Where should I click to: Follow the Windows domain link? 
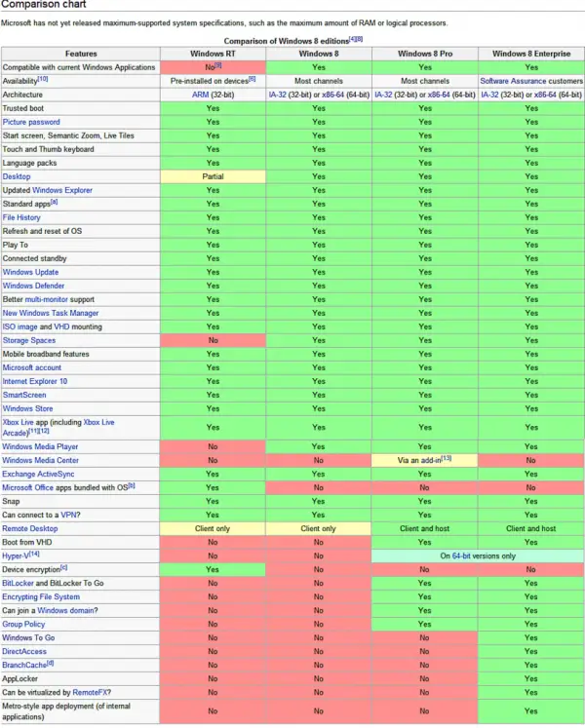tap(65, 610)
